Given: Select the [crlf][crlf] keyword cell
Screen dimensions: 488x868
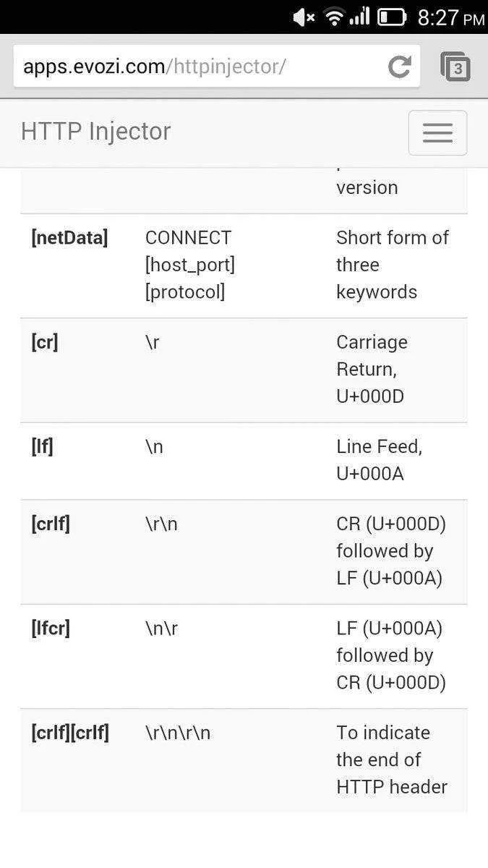Looking at the screenshot, I should [x=70, y=733].
